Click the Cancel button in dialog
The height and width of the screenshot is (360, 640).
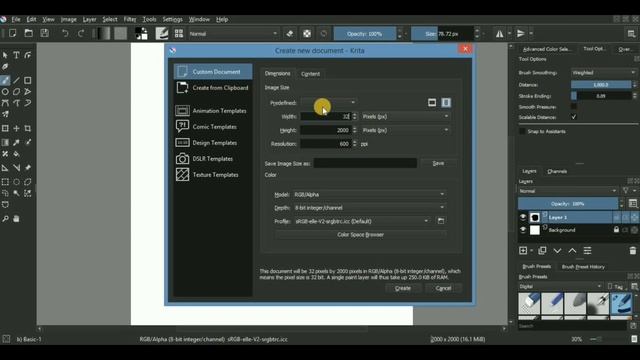pos(443,288)
